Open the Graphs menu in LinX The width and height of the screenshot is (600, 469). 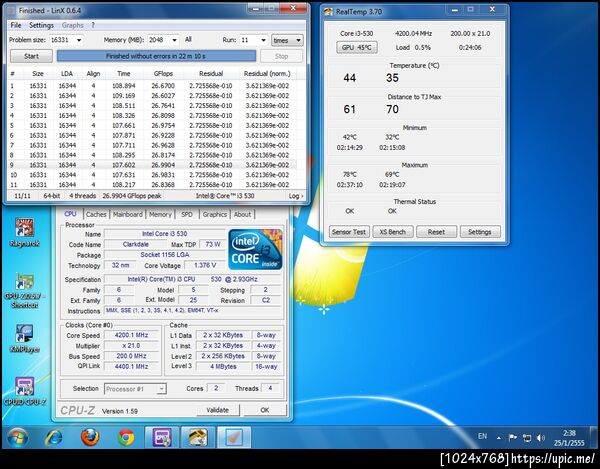point(72,25)
